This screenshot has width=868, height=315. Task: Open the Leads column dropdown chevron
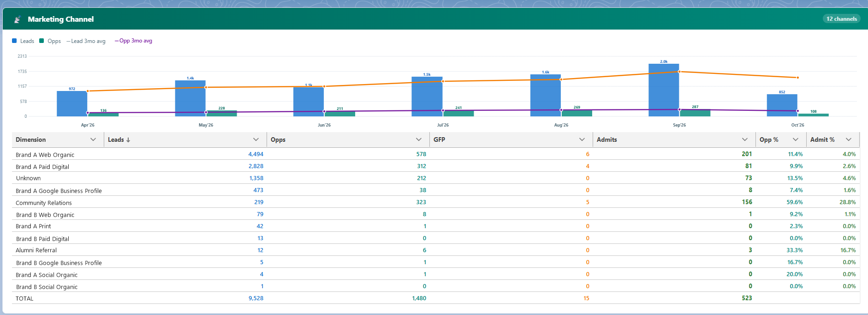tap(256, 139)
